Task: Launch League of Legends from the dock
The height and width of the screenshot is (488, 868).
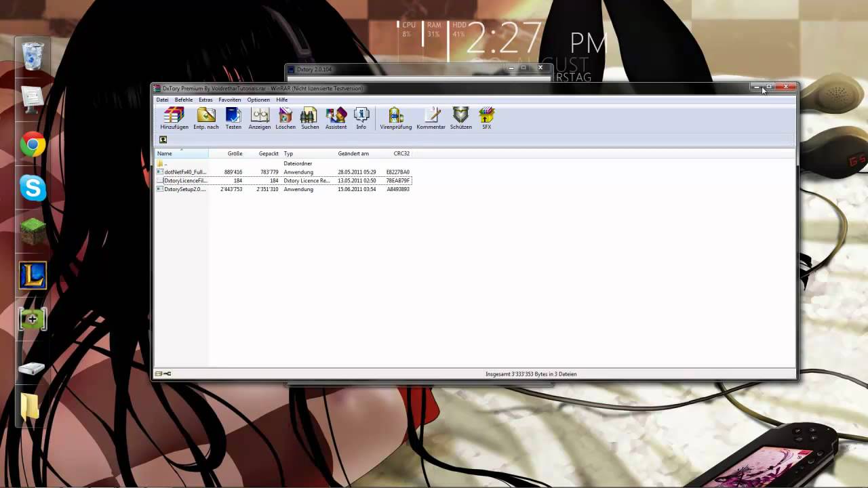Action: tap(33, 275)
